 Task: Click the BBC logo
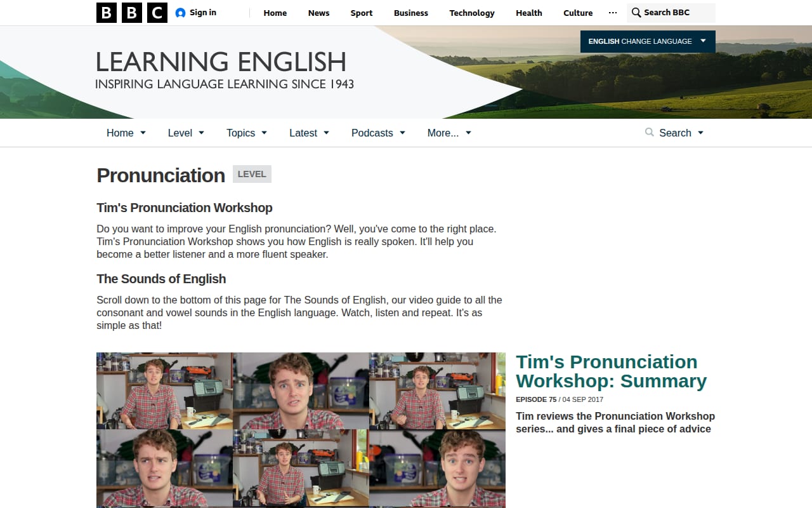click(x=132, y=13)
